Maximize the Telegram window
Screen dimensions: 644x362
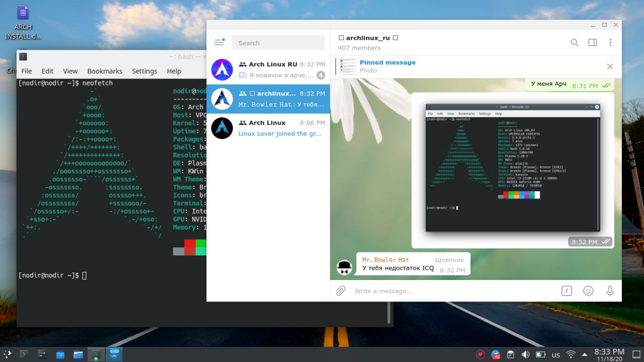(604, 25)
